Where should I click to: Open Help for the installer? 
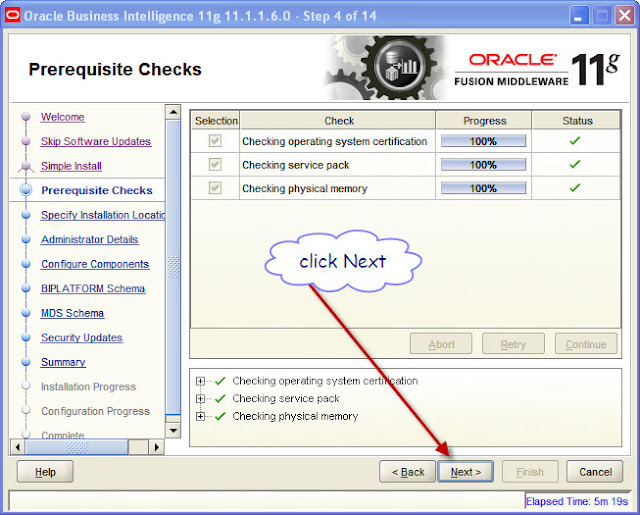[x=45, y=472]
